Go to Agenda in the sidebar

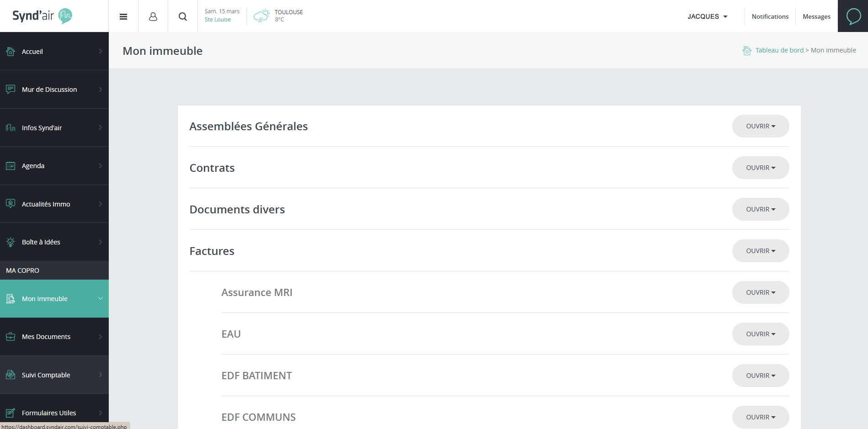click(x=54, y=165)
